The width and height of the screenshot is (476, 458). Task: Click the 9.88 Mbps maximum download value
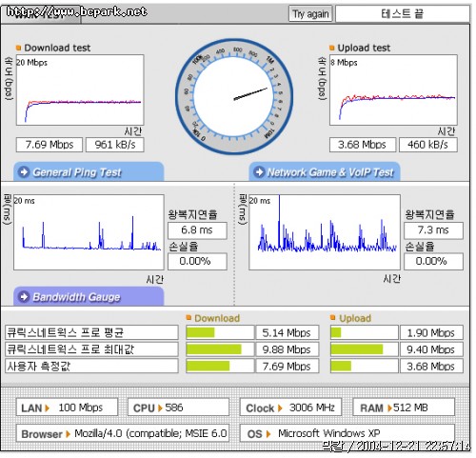[x=288, y=349]
